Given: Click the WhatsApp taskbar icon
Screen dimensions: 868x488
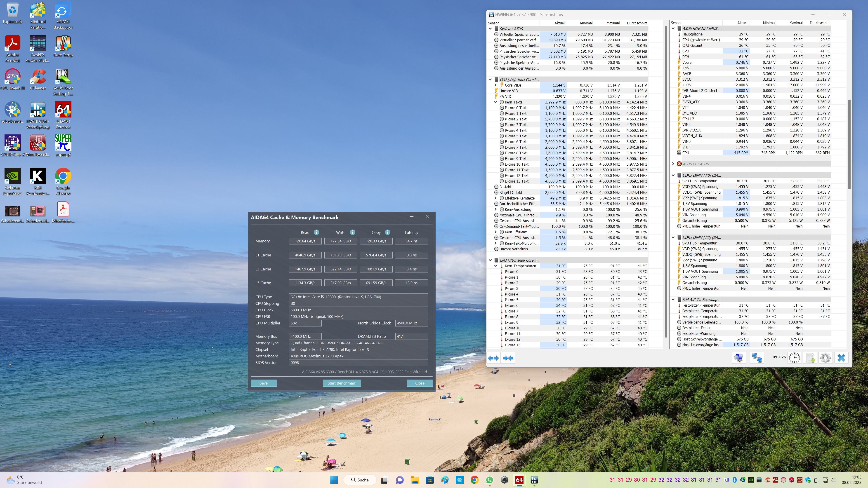Looking at the screenshot, I should pyautogui.click(x=489, y=480).
